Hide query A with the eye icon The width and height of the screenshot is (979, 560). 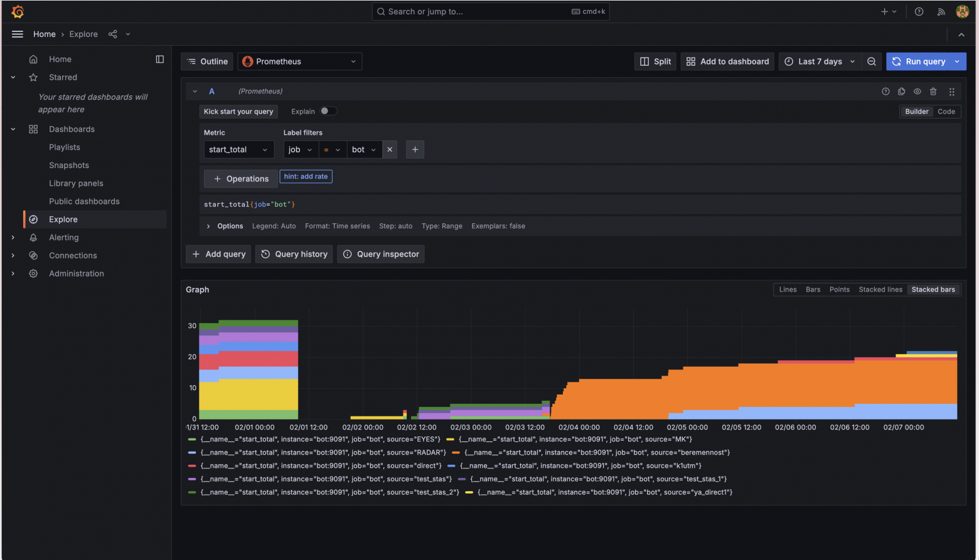pyautogui.click(x=917, y=91)
